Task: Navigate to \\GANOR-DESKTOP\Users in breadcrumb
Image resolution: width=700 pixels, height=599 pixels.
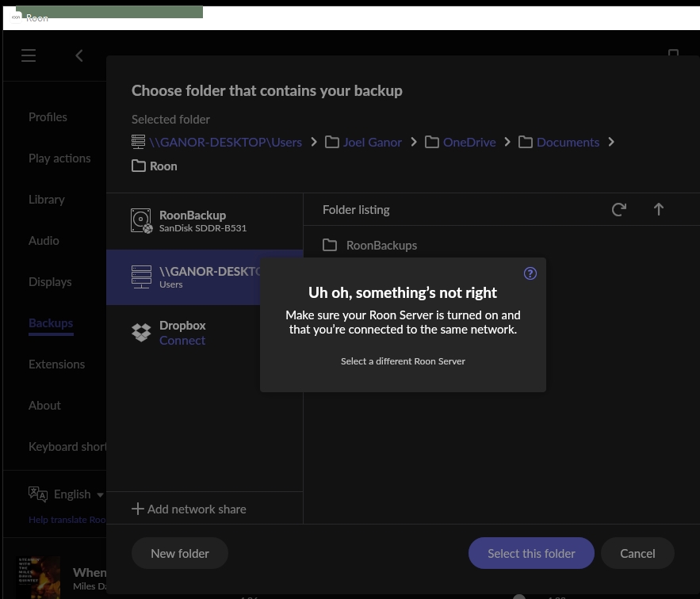Action: [x=225, y=142]
